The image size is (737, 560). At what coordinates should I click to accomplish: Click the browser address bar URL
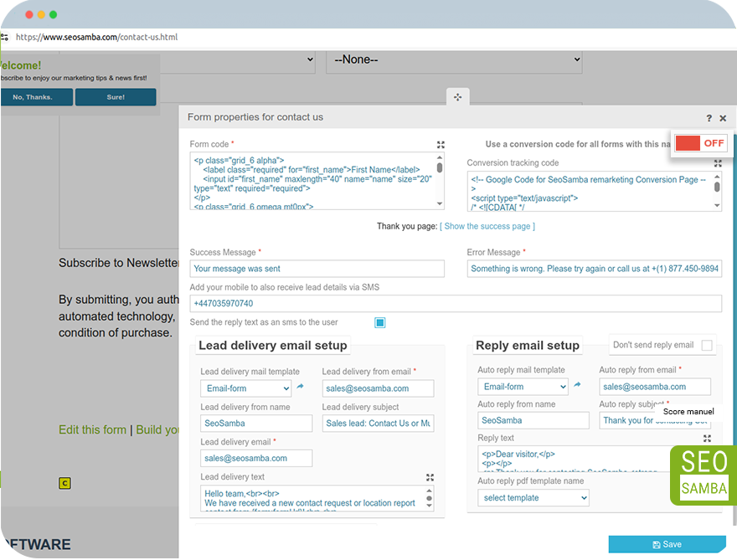click(96, 37)
